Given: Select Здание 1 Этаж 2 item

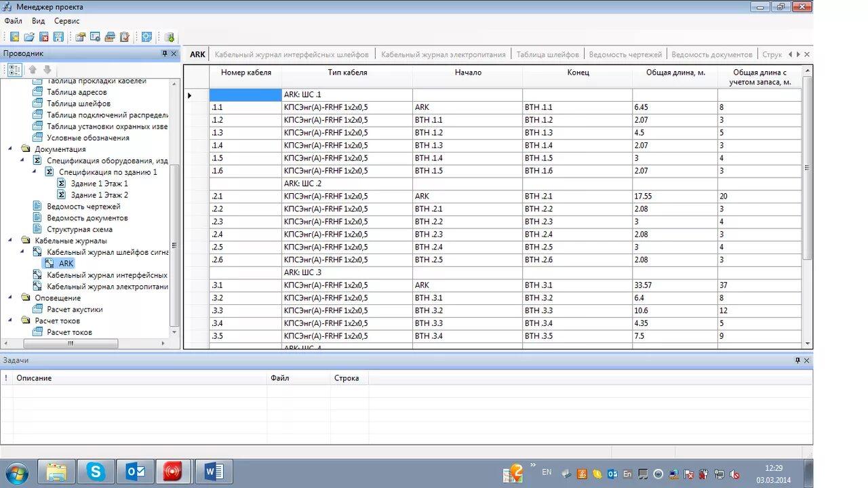Looking at the screenshot, I should click(x=99, y=195).
